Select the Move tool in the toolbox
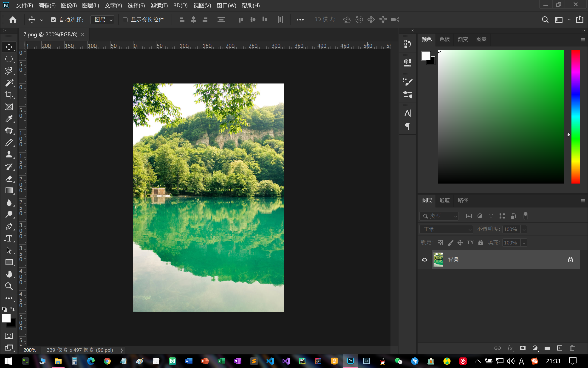Image resolution: width=588 pixels, height=368 pixels. coord(9,47)
